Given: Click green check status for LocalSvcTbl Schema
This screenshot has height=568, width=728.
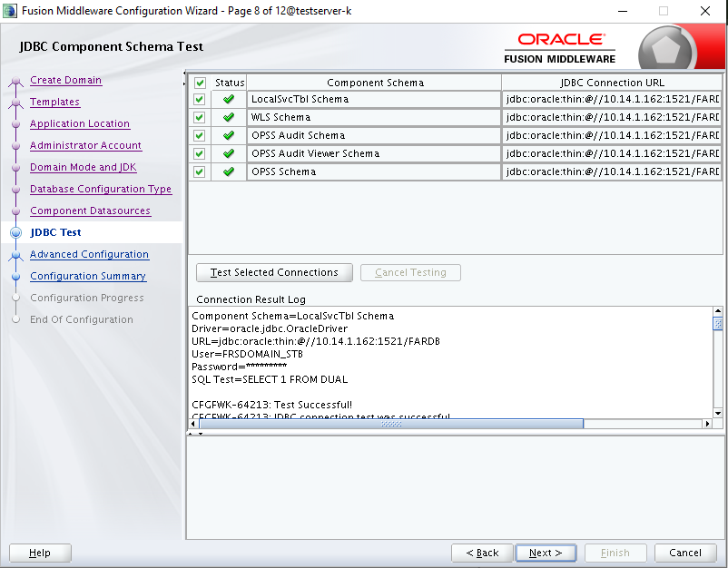Looking at the screenshot, I should pyautogui.click(x=229, y=99).
